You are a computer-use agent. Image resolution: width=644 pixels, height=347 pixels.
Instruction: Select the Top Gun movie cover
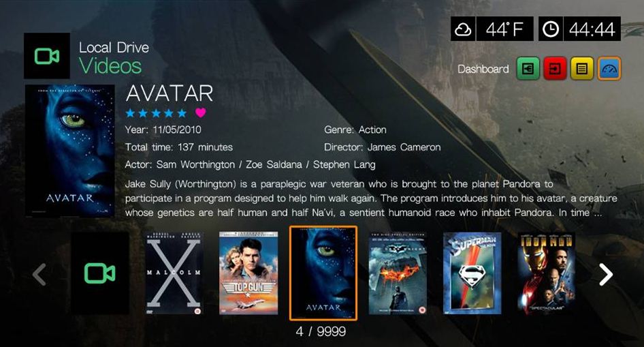click(x=248, y=273)
